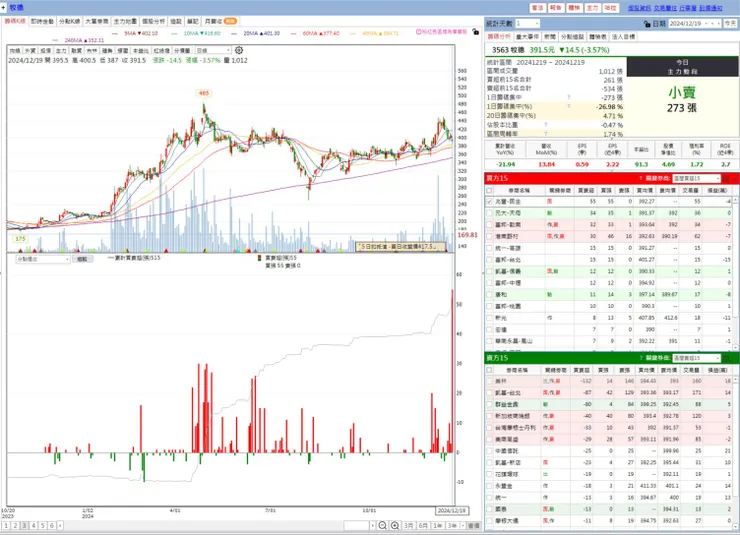
Task: Tick the checkbox for 港商野村
Action: (x=489, y=236)
